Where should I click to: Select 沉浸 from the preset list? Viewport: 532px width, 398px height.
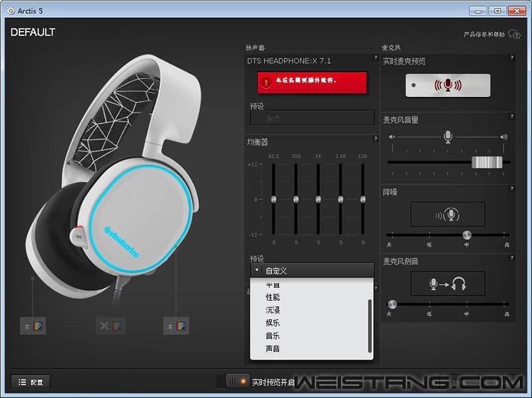273,310
